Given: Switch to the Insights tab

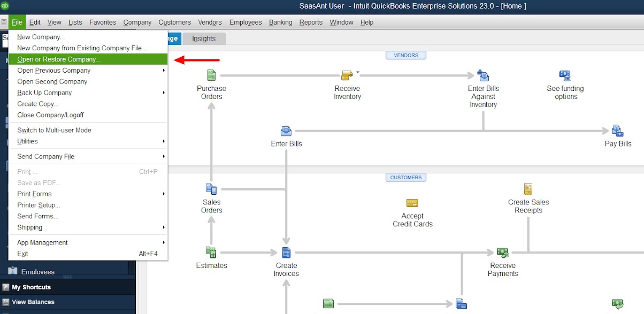Looking at the screenshot, I should [x=204, y=39].
